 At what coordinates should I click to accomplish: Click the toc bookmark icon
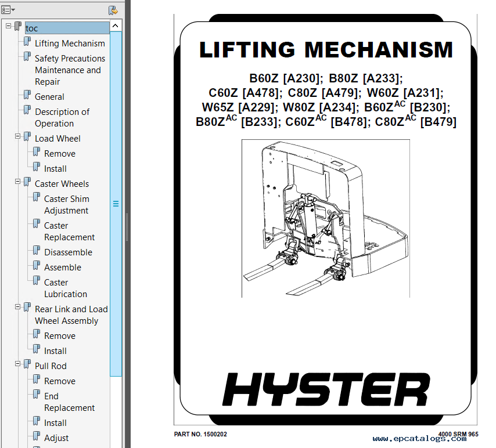coord(19,26)
